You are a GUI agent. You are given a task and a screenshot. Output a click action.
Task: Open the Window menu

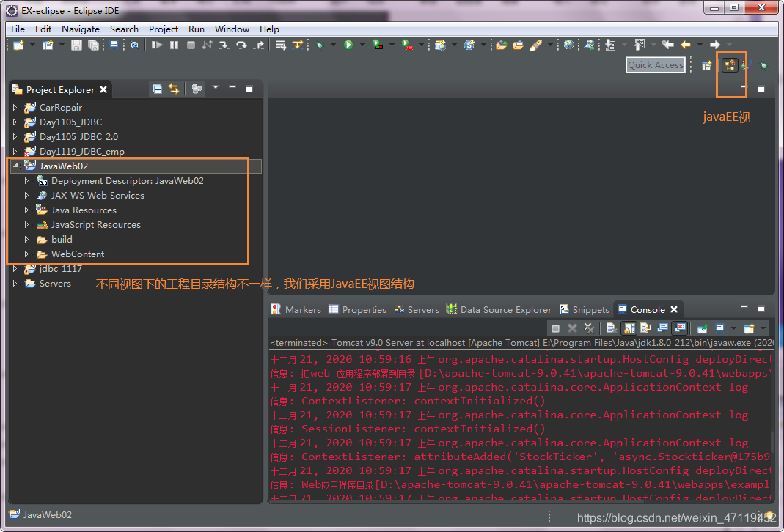coord(232,29)
